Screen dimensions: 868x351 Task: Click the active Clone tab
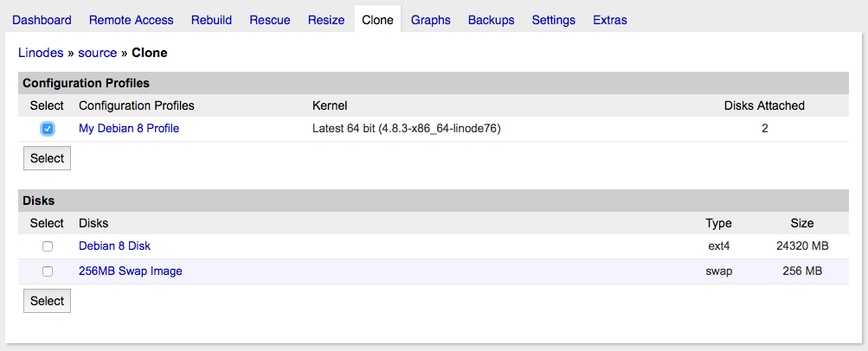[x=377, y=20]
